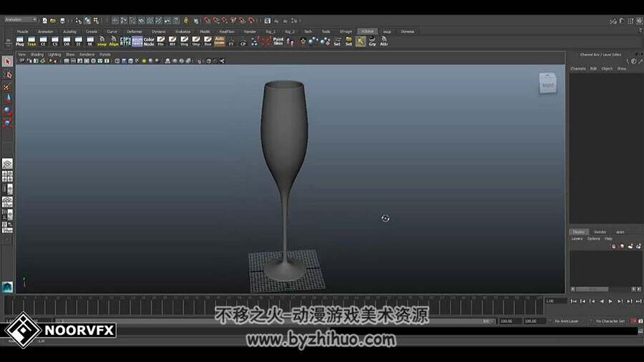This screenshot has height=362, width=644.
Task: Toggle the red auto keyframe button
Action: (x=634, y=321)
